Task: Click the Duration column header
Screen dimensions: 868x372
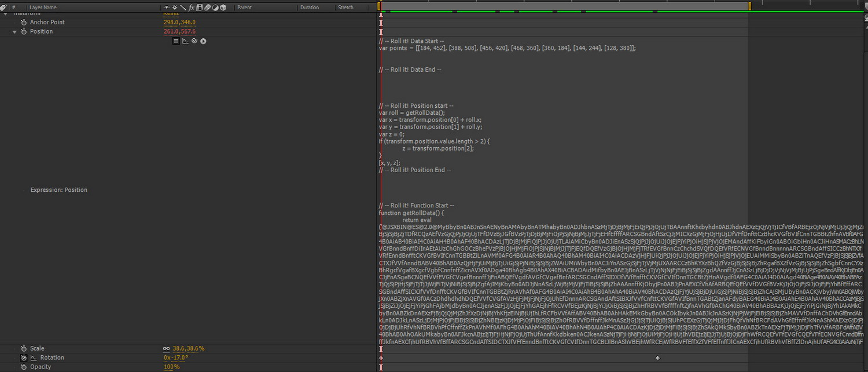Action: [x=310, y=8]
